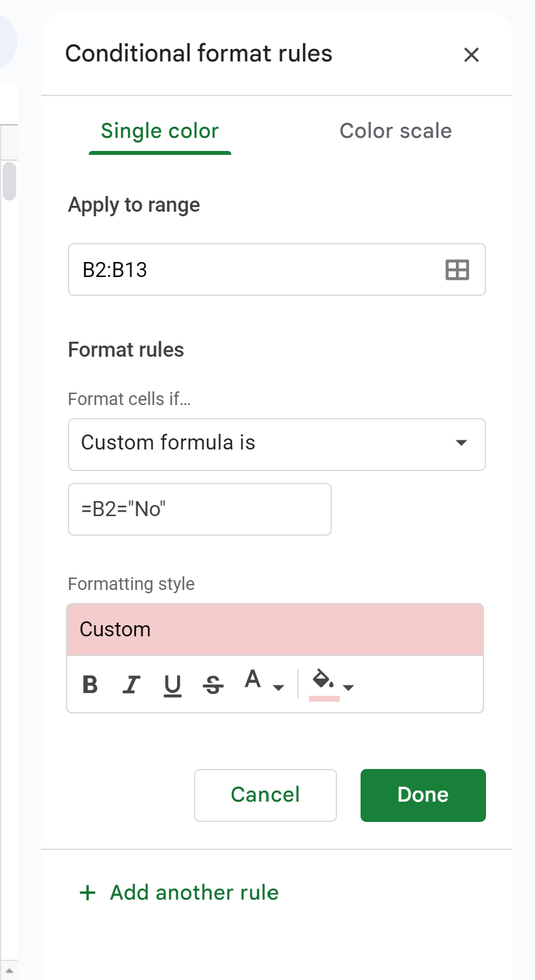Switch to the Color scale tab
This screenshot has height=980, width=535.
(x=395, y=131)
